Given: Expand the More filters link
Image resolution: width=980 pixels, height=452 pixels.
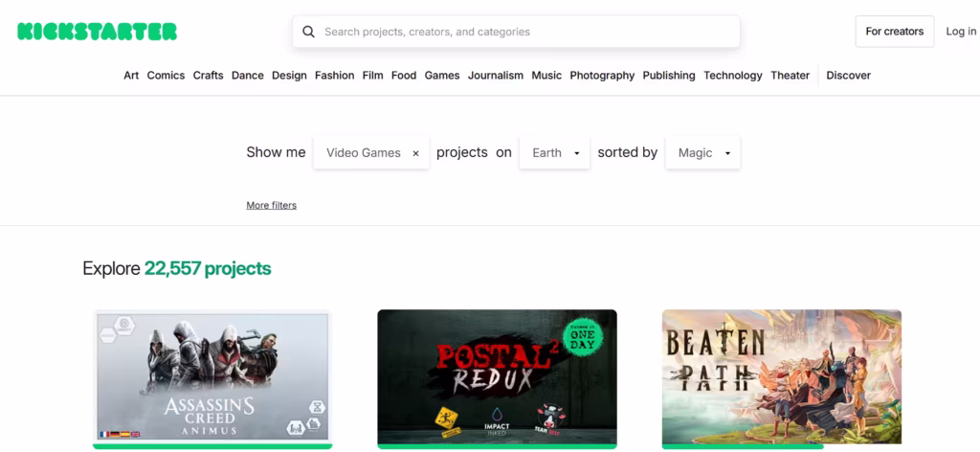Looking at the screenshot, I should (271, 205).
